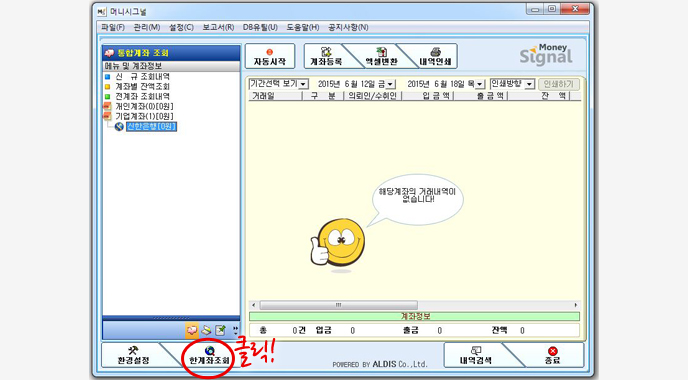The image size is (688, 380).
Task: Select the 엑셀변환 Excel export icon
Action: (x=381, y=56)
